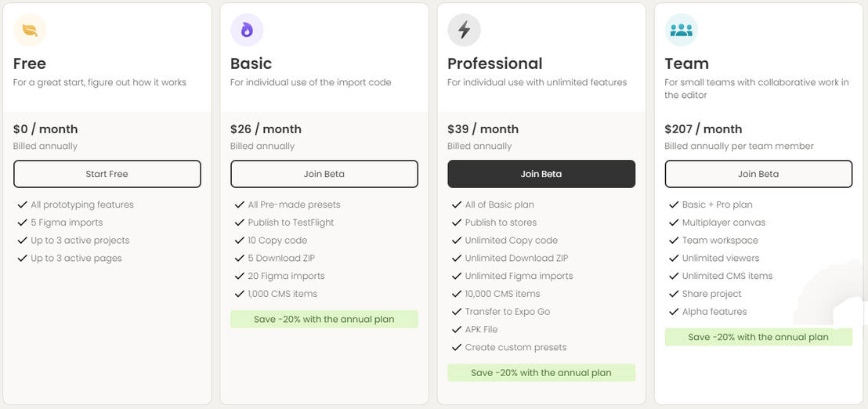Viewport: 868px width, 409px height.
Task: Click the Professional plan lightning bolt icon
Action: point(464,31)
